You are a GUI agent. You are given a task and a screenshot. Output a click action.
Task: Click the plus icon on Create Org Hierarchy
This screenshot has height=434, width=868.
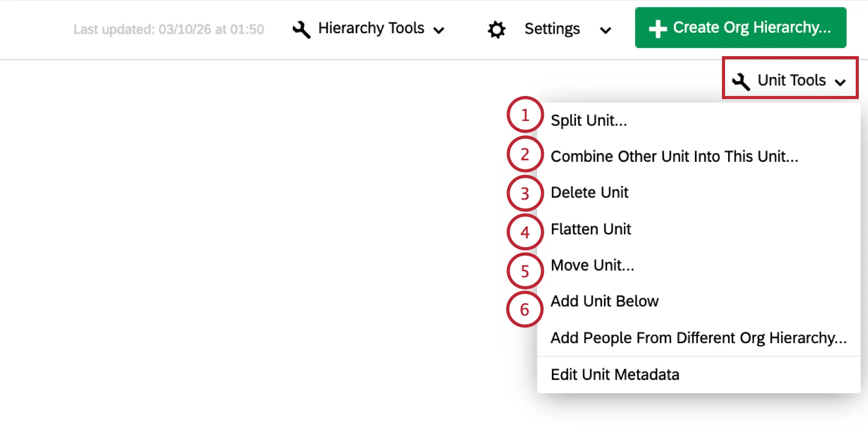coord(658,29)
